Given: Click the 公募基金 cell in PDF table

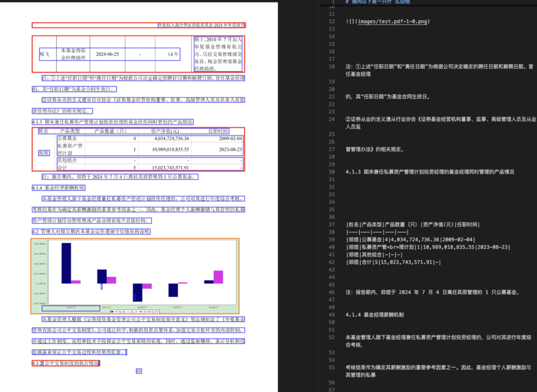Looking at the screenshot, I should click(x=67, y=138).
